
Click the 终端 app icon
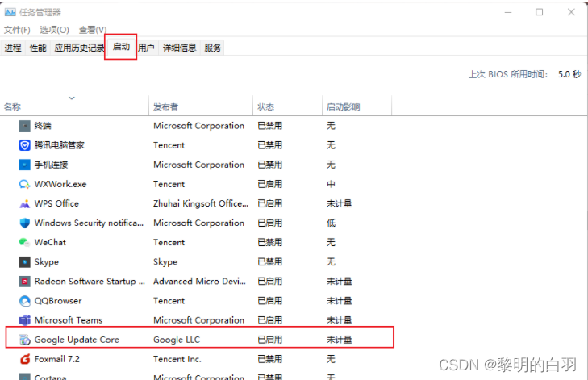24,126
